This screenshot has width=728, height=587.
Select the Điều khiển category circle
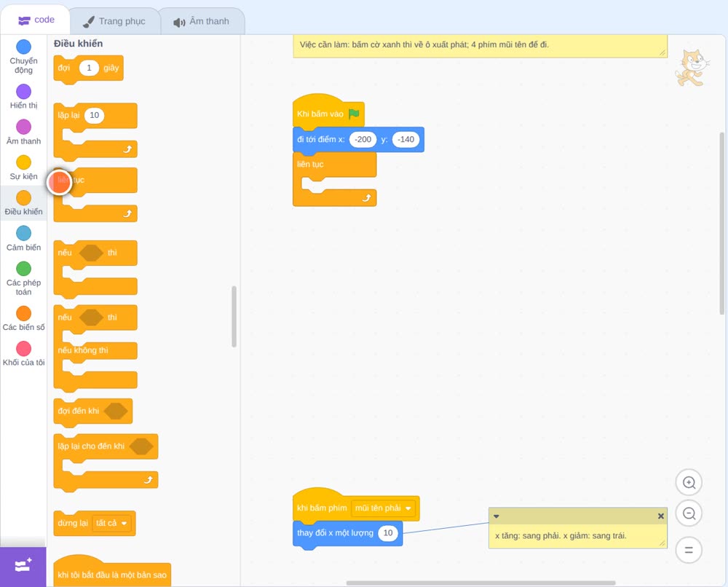coord(24,198)
